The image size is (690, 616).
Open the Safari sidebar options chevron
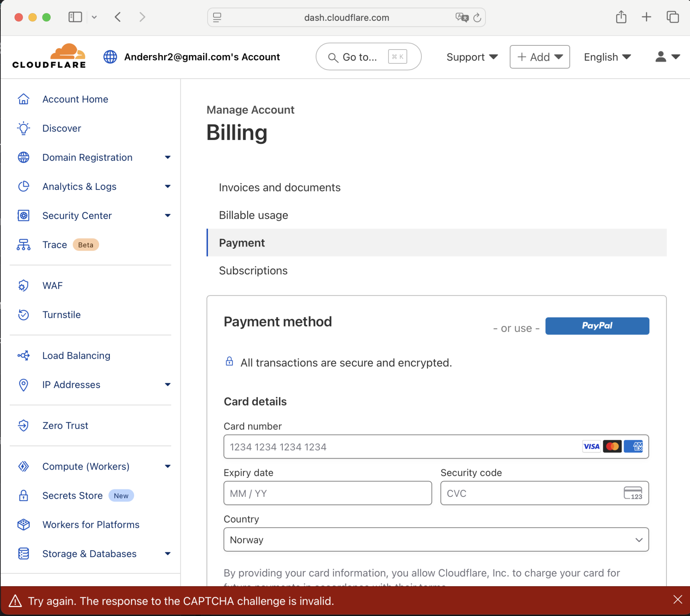tap(94, 17)
